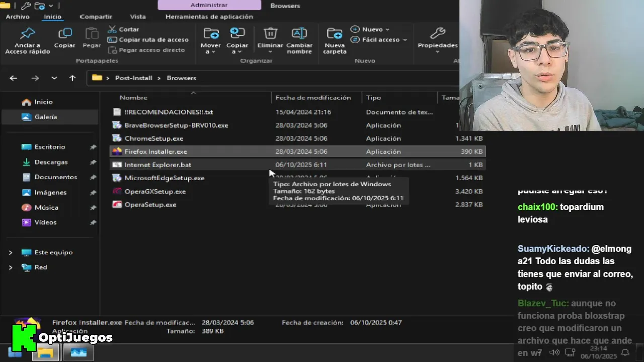
Task: Select !!RECOMENDACIONES!!.txt file
Action: 169,112
